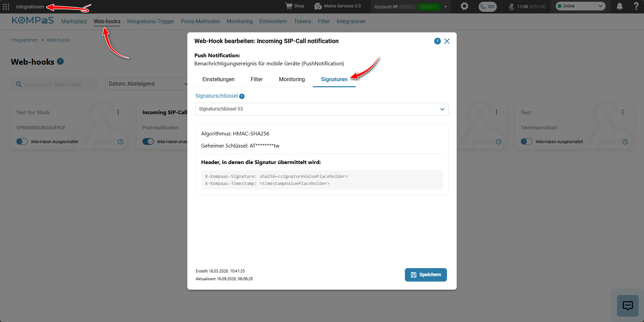Toggle Test for Slack web-hook switch
Image resolution: width=644 pixels, height=322 pixels.
click(22, 141)
